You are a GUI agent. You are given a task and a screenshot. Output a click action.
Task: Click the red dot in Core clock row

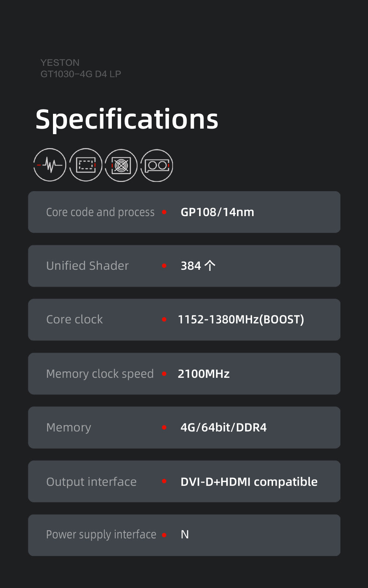[164, 319]
